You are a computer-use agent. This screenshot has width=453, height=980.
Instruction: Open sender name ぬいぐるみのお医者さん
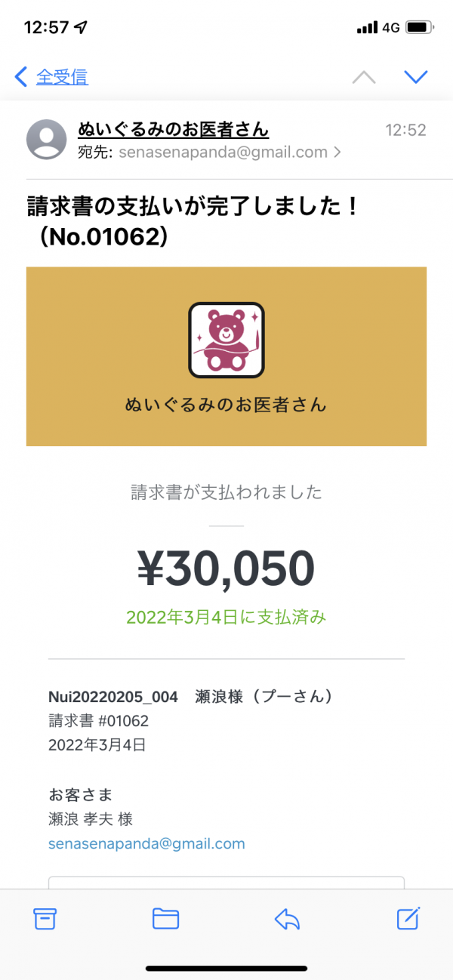coord(174,129)
